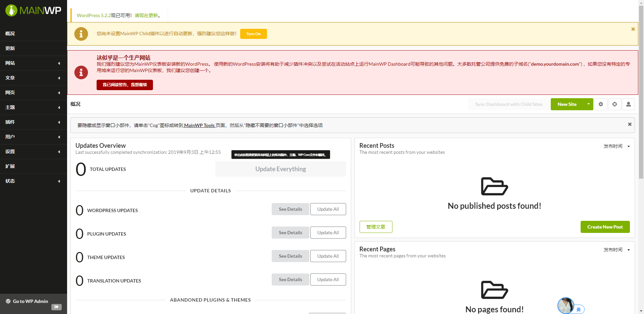
Task: Open the New Site dropdown arrow
Action: (x=588, y=104)
